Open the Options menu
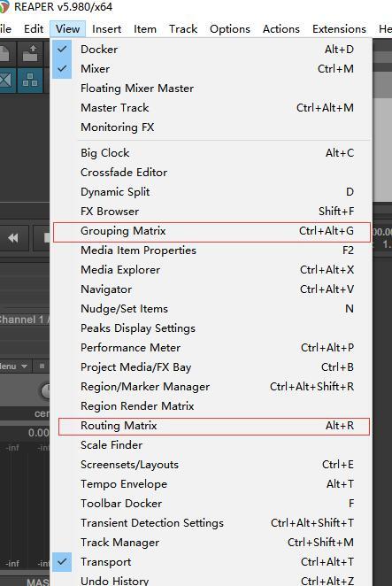Screen dimensions: 392x586 [230, 29]
